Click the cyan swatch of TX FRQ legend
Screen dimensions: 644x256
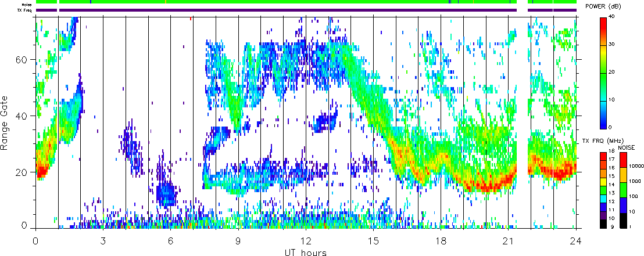603,199
